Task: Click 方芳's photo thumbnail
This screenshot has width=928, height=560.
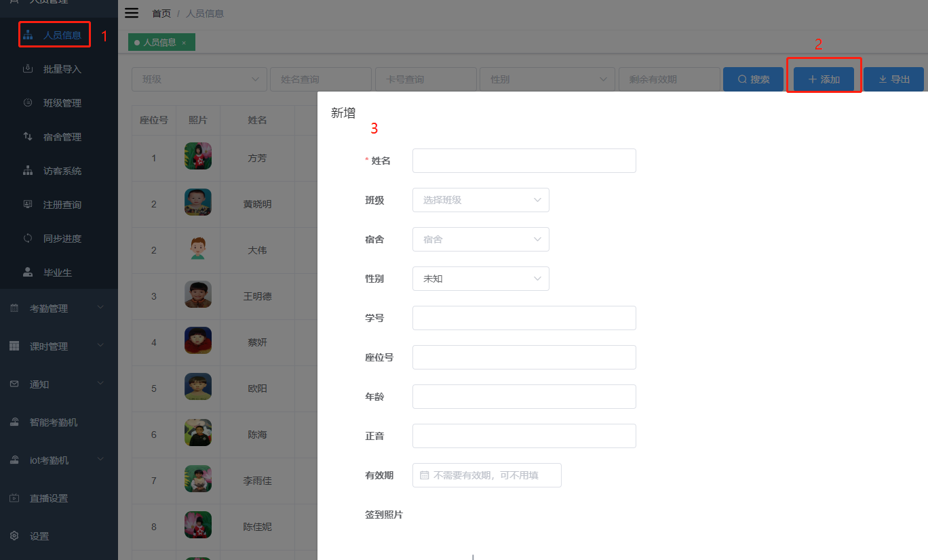Action: [197, 156]
